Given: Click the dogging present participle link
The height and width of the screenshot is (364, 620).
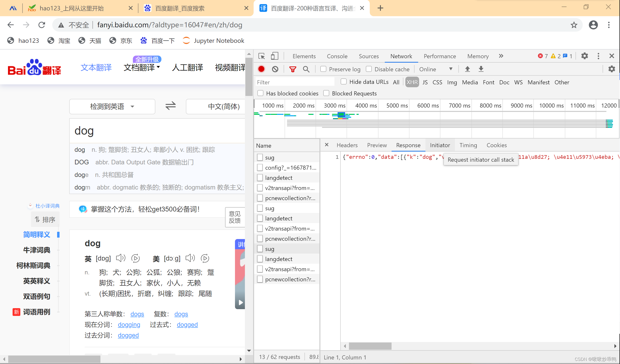Looking at the screenshot, I should click(129, 325).
